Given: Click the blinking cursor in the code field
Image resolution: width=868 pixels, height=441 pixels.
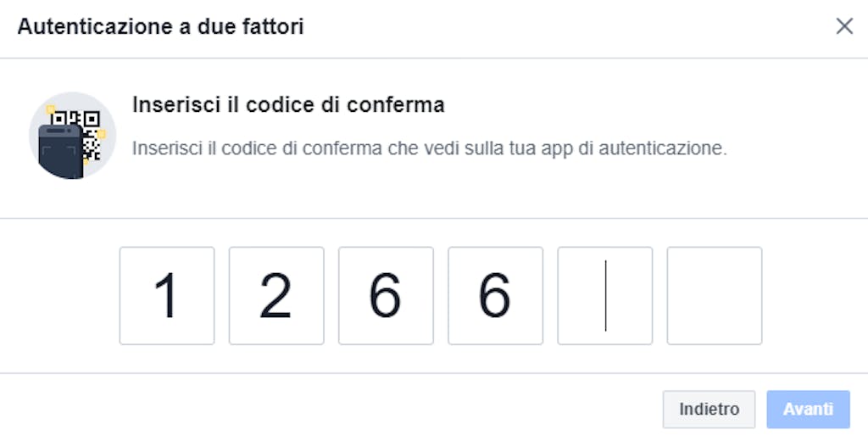Looking at the screenshot, I should (605, 296).
